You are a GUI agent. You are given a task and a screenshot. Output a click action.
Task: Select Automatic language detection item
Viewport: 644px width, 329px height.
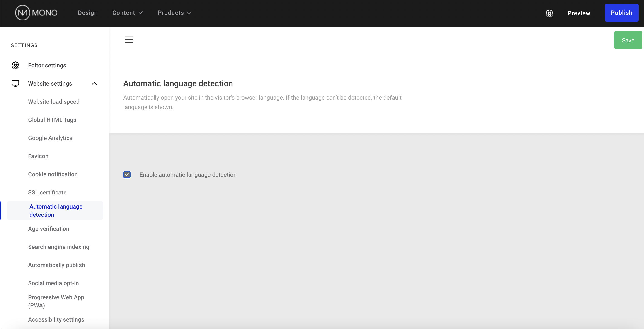(55, 211)
